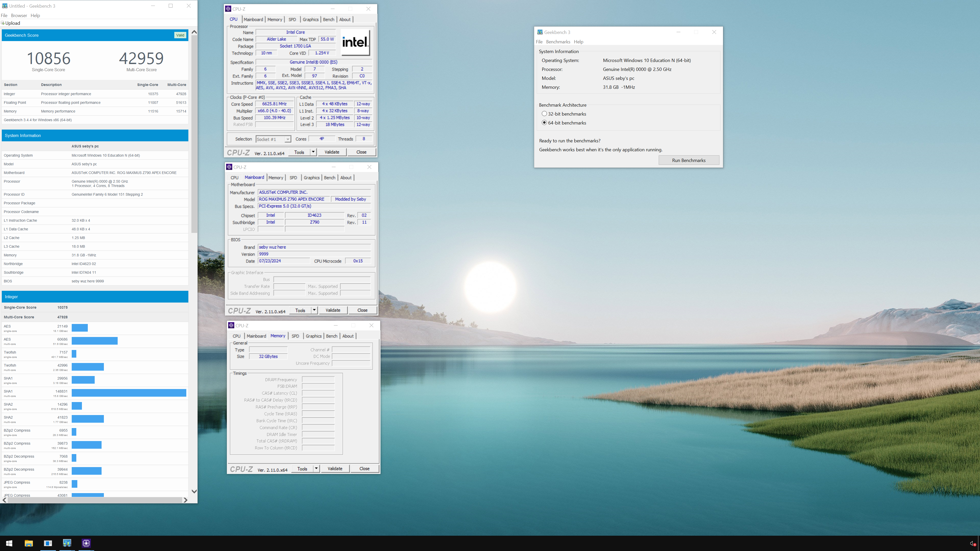Click the Core Speed value field in CPU-Z
980x551 pixels.
click(x=274, y=104)
